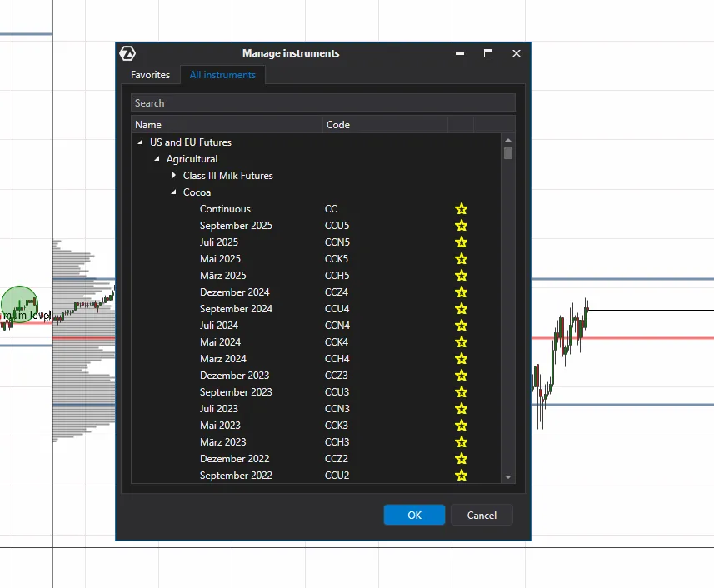Collapse the Cocoa tree node
Screen dimensions: 714x588
click(174, 192)
